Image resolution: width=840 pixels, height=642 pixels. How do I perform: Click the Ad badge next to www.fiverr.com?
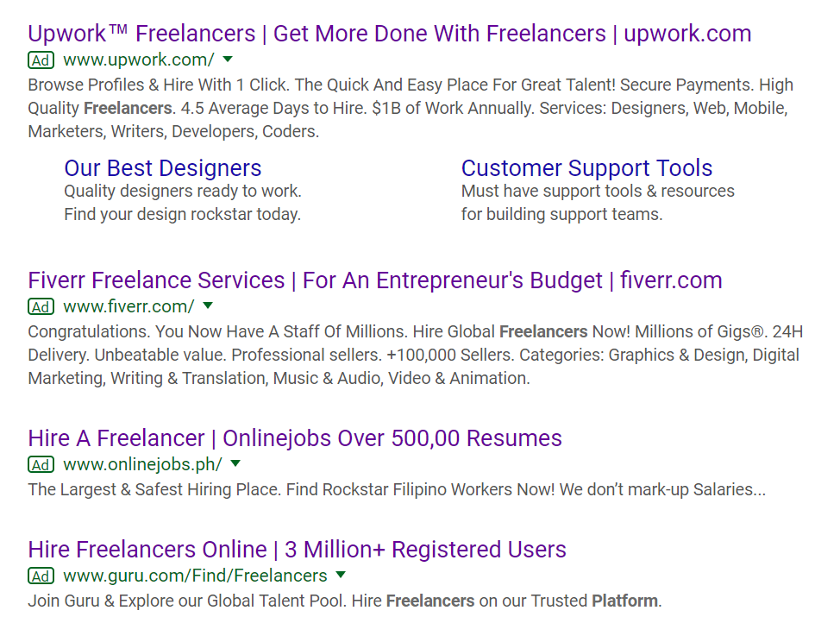point(41,306)
